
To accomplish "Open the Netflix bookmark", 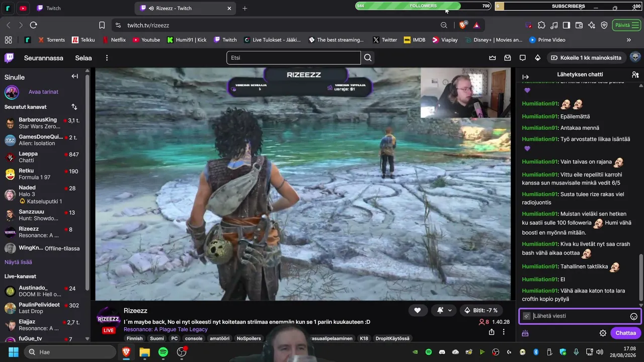I will pyautogui.click(x=114, y=40).
